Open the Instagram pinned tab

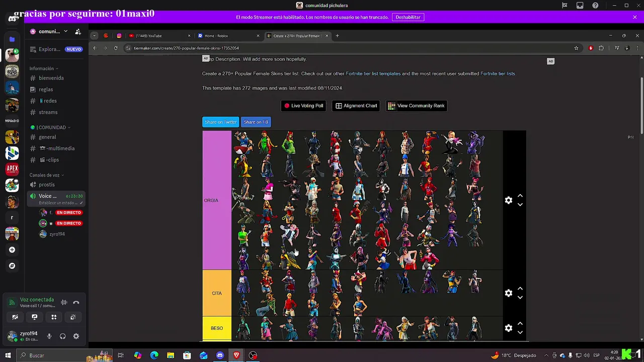coord(119,36)
